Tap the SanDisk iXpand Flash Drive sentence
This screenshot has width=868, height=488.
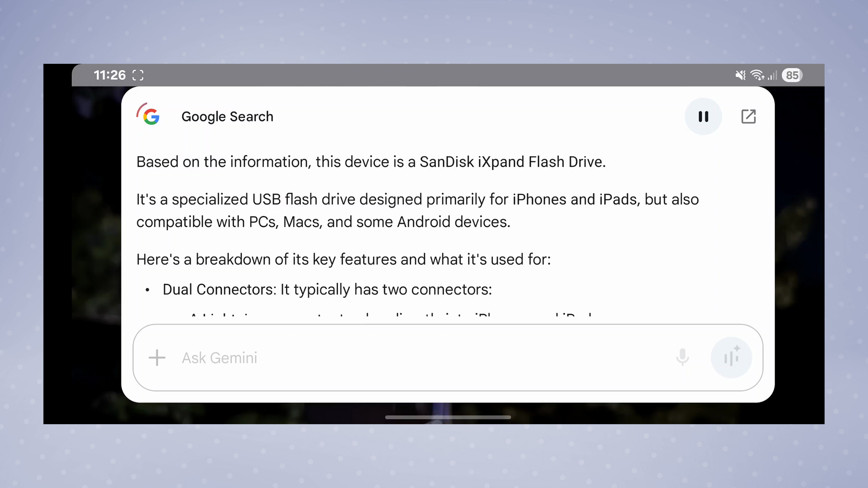click(371, 162)
